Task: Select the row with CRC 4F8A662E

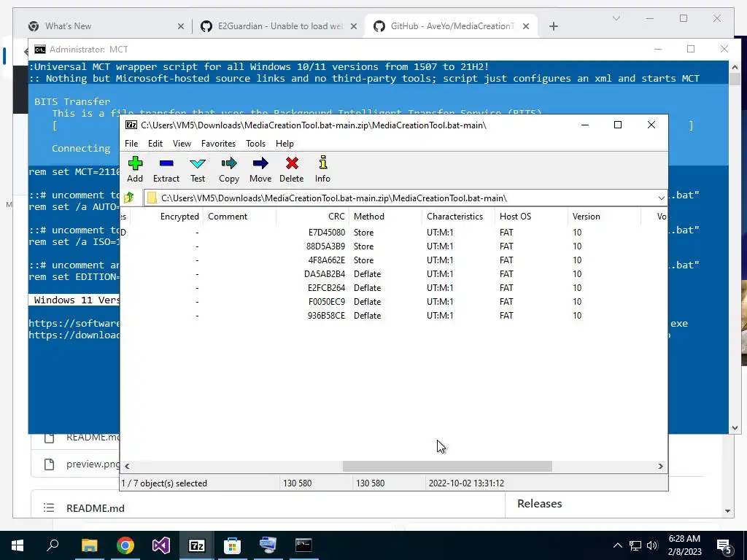Action: pyautogui.click(x=393, y=260)
